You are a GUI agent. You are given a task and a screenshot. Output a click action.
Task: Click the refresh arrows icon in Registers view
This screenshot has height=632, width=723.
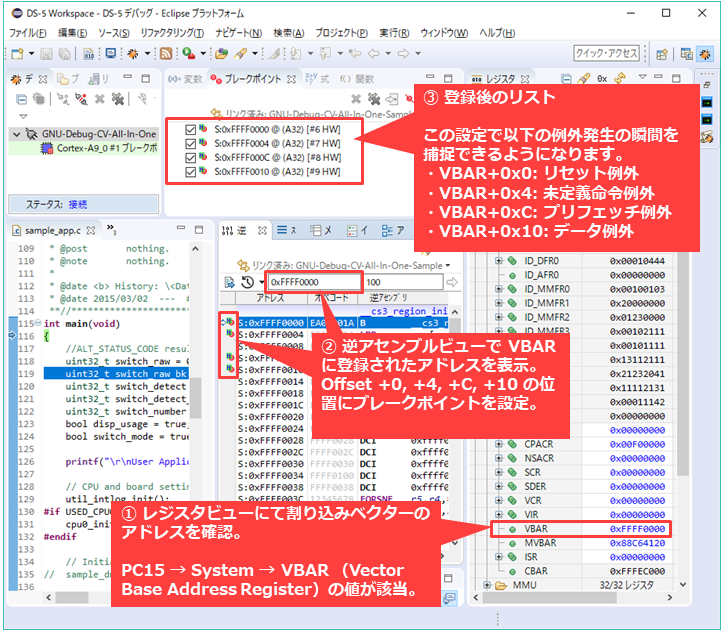coord(620,78)
